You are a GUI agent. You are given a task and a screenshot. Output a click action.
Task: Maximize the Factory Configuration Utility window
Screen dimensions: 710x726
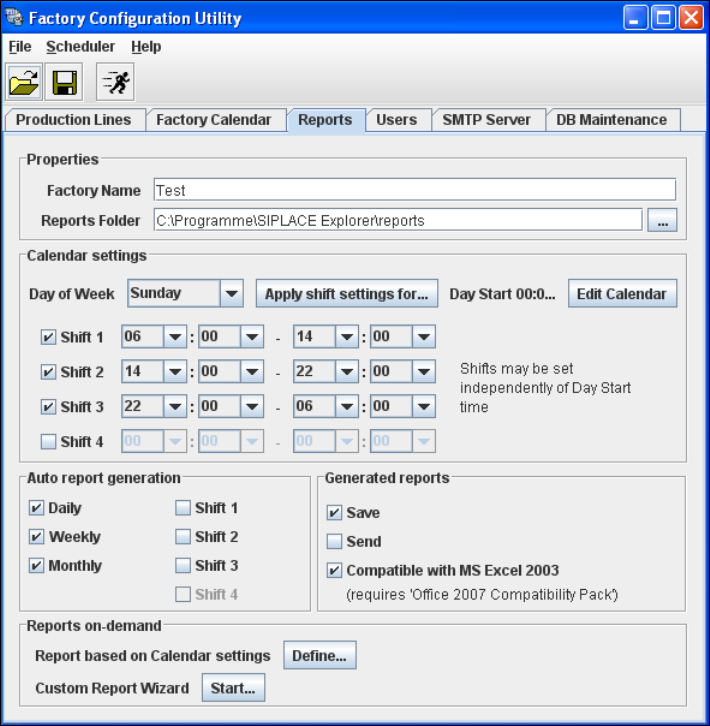(x=663, y=18)
